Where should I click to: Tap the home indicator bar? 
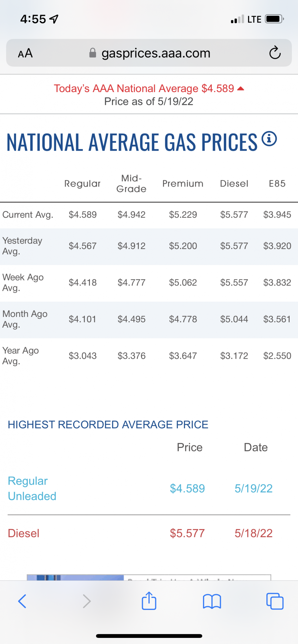coord(149,636)
